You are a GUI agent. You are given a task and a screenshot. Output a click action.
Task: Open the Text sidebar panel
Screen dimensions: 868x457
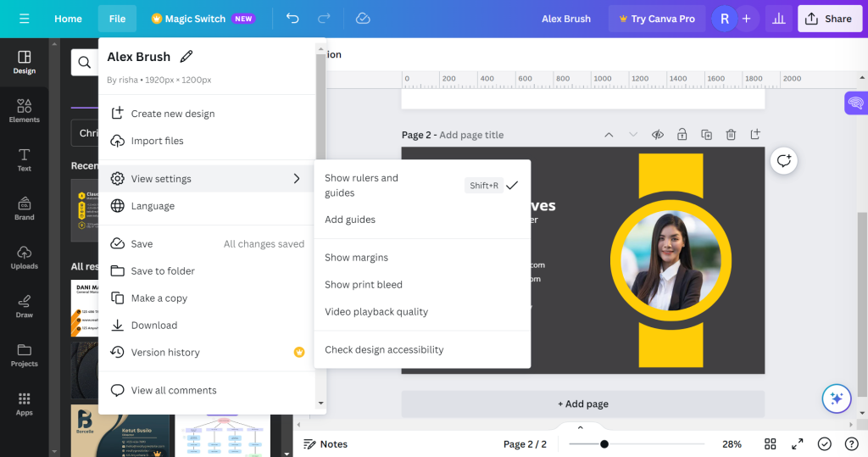25,160
